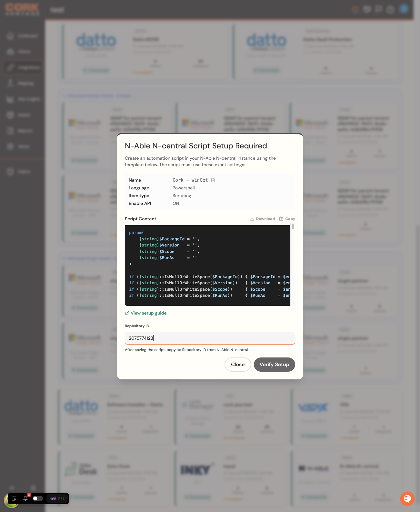Open notifications bell with 13 badge
Screen dimensions: 420x512
tap(25, 498)
